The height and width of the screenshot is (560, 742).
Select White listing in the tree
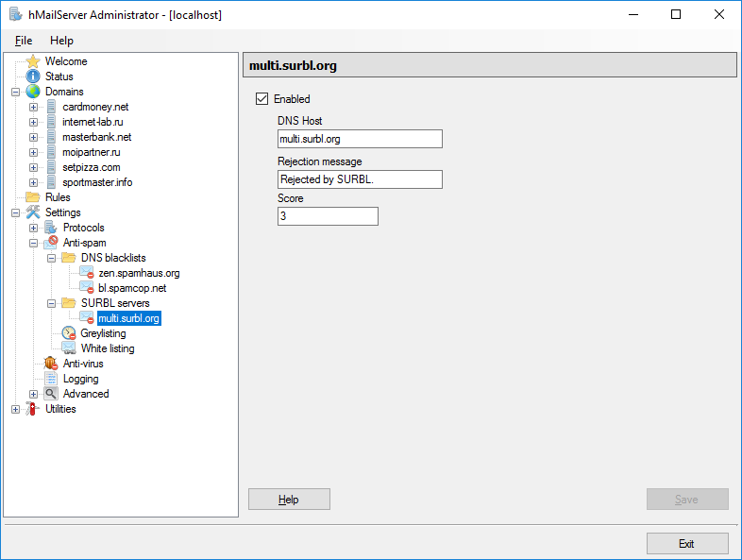108,348
